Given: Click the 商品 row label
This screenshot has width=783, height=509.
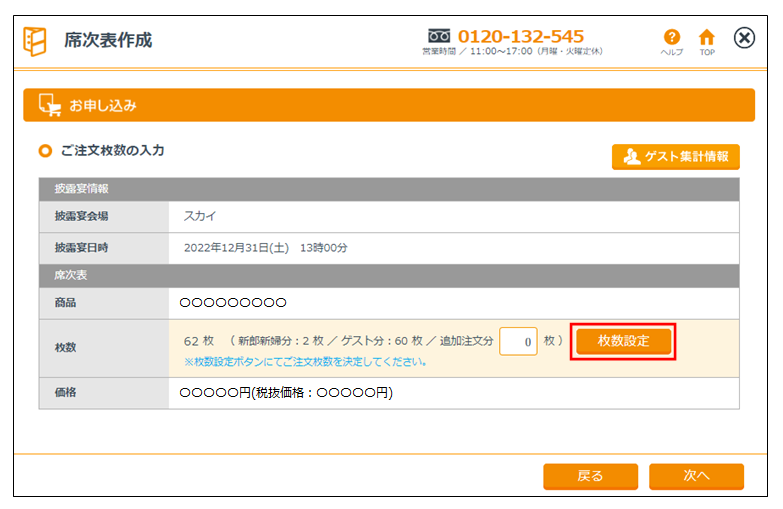Looking at the screenshot, I should pos(65,302).
